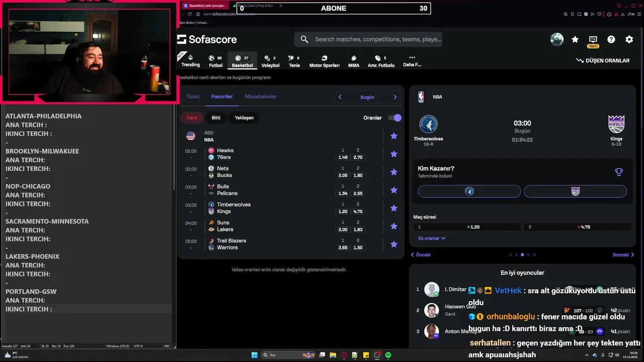This screenshot has width=644, height=362.
Task: Open Spotify from the taskbar
Action: 388,355
